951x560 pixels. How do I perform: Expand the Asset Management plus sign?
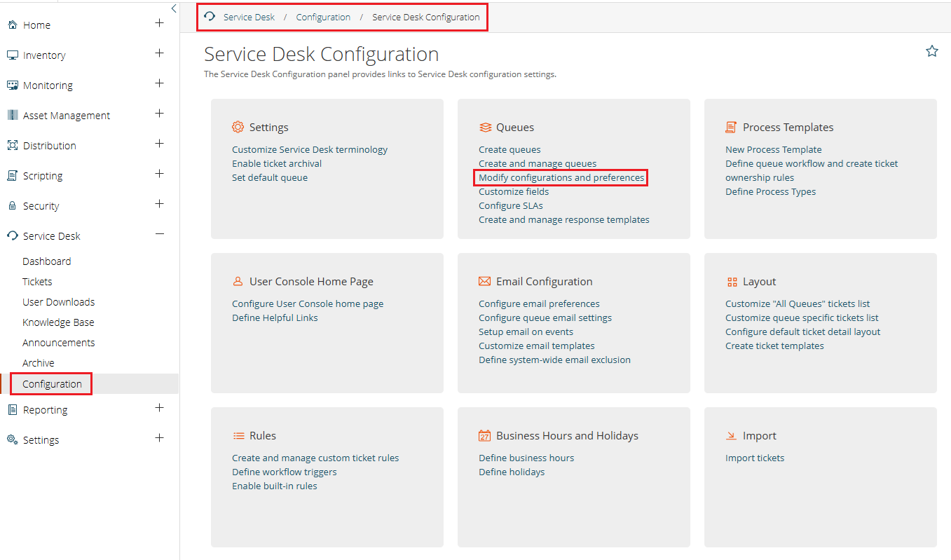coord(160,114)
